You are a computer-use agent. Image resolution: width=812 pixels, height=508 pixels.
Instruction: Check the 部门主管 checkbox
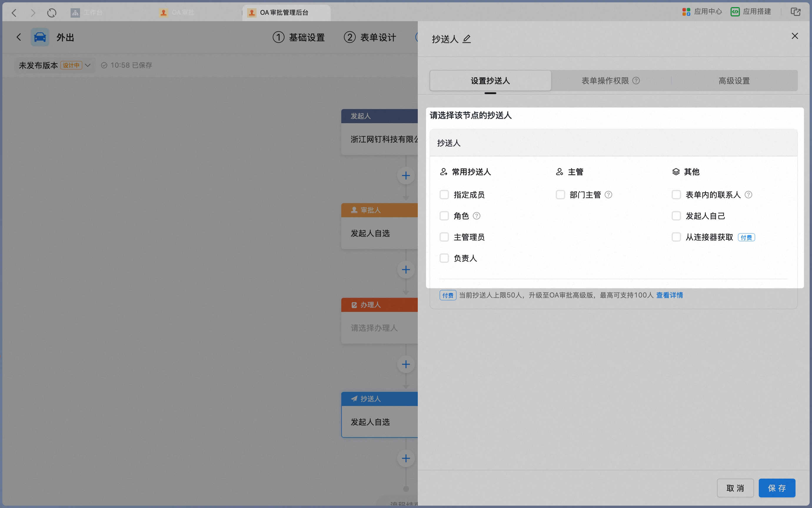tap(560, 195)
